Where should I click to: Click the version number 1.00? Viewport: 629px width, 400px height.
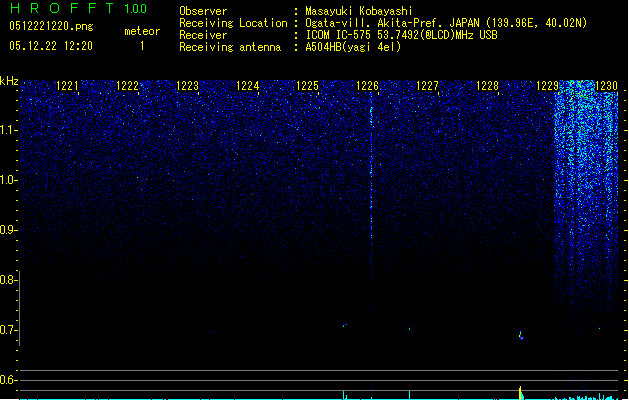[135, 9]
